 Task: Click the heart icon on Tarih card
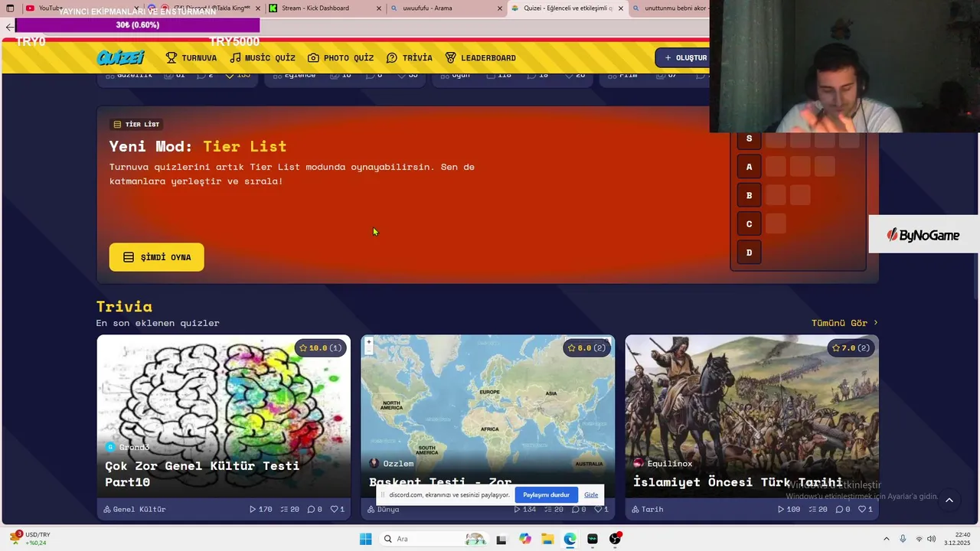pos(862,509)
